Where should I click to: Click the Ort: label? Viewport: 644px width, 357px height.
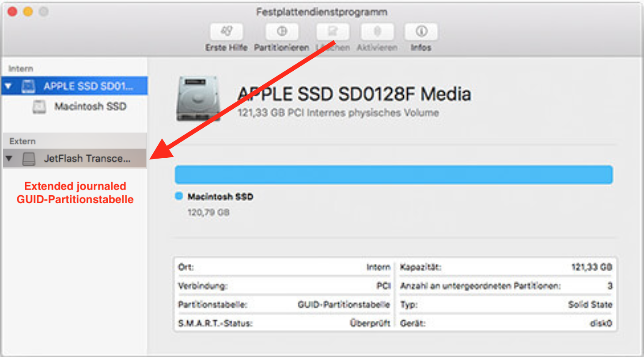point(186,267)
